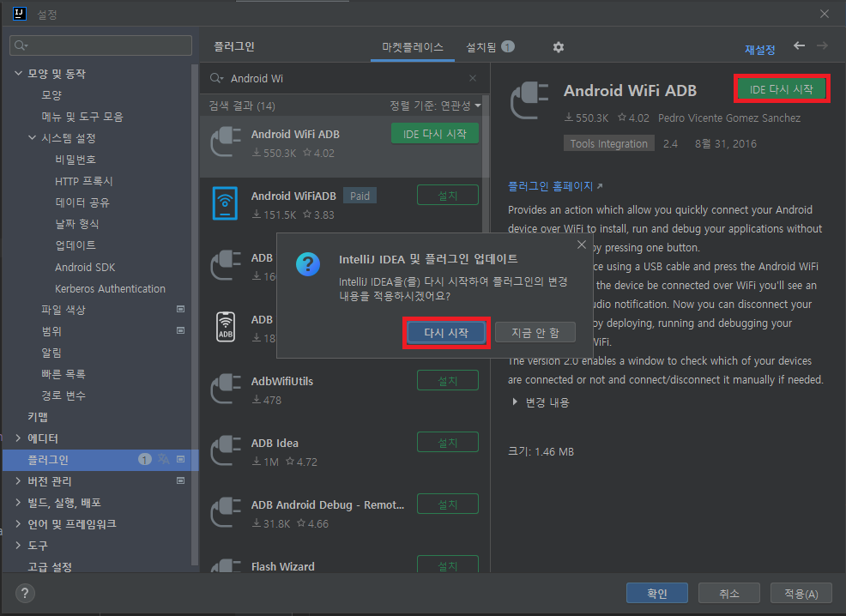Click the 적용(A) button
This screenshot has height=616, width=846.
[x=801, y=594]
